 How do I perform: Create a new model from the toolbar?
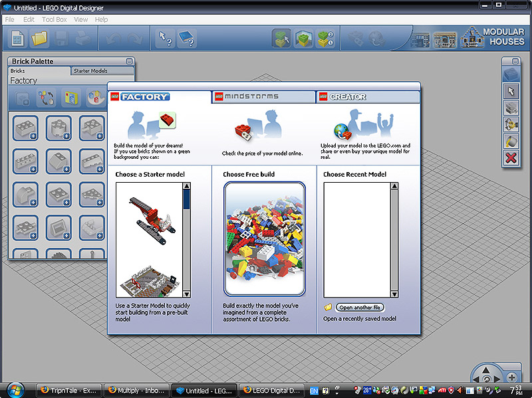[17, 39]
